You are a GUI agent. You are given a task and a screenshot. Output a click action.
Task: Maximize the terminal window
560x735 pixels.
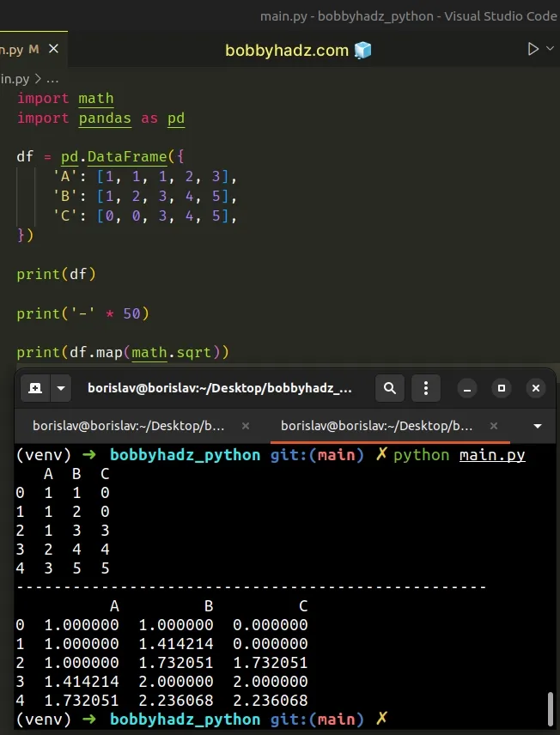click(502, 389)
